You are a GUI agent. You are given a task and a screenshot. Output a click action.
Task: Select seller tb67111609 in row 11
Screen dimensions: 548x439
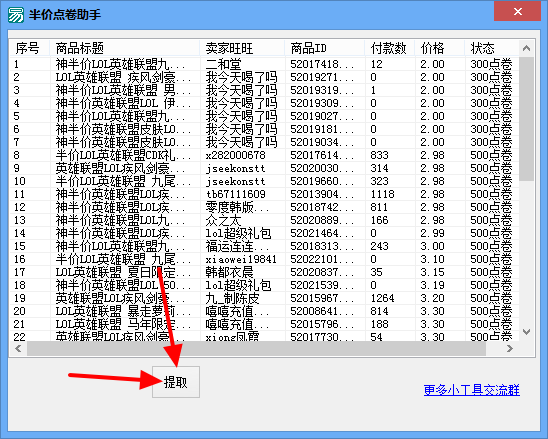point(236,194)
